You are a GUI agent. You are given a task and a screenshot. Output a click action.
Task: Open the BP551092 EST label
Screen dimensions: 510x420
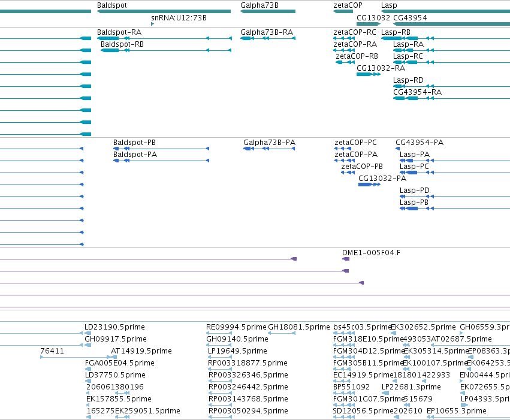click(x=352, y=387)
